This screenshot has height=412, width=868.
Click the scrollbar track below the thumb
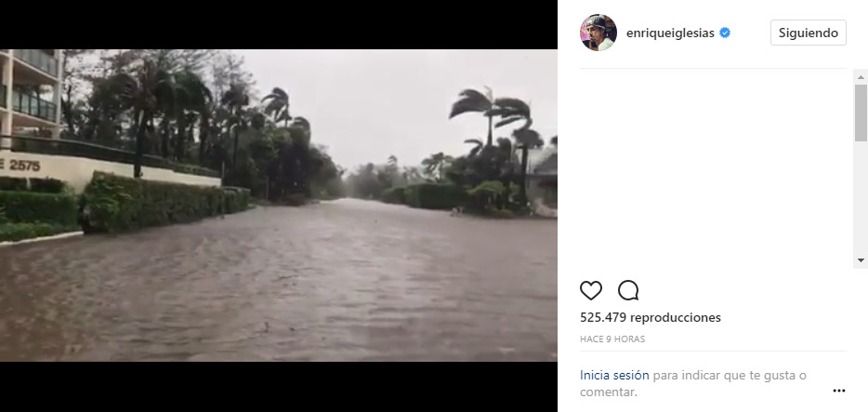861,200
